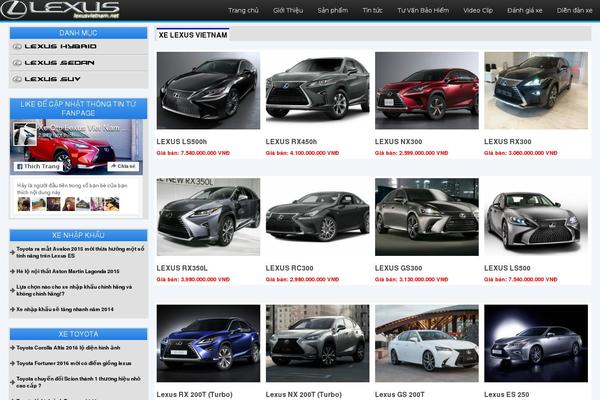Viewport: 600px width, 400px height.
Task: Click the Lexus NX 200T (Turbo) title
Action: point(303,394)
